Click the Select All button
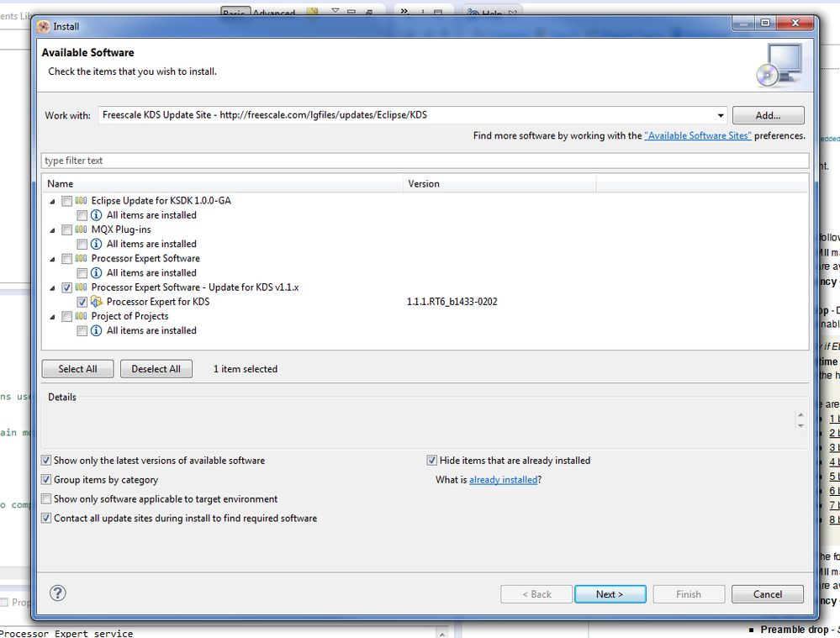This screenshot has width=840, height=638. coord(77,368)
